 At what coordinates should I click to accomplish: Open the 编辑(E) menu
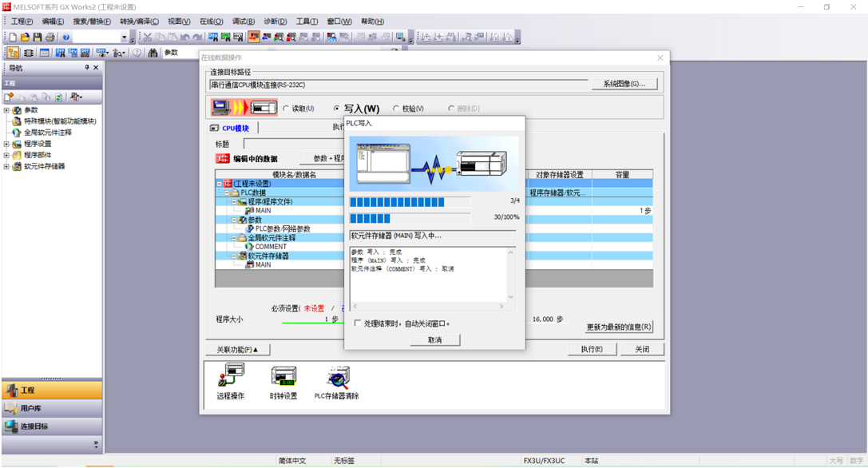coord(53,22)
